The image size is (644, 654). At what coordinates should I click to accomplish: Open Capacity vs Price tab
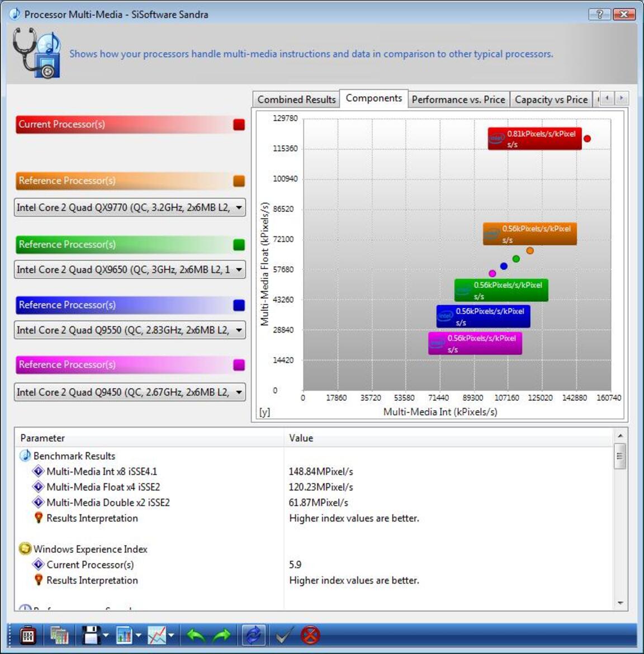point(551,99)
